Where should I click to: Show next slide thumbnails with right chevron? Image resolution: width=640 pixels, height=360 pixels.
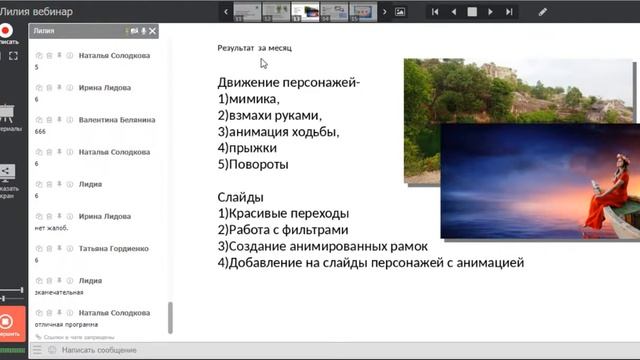(x=384, y=12)
